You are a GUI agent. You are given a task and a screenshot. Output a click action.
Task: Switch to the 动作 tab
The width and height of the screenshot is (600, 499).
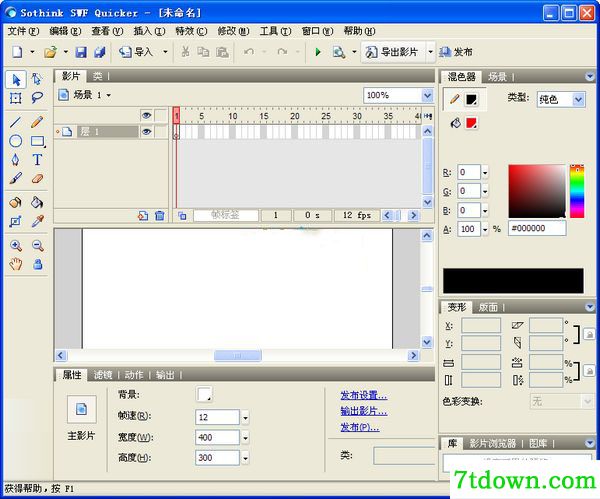point(134,375)
